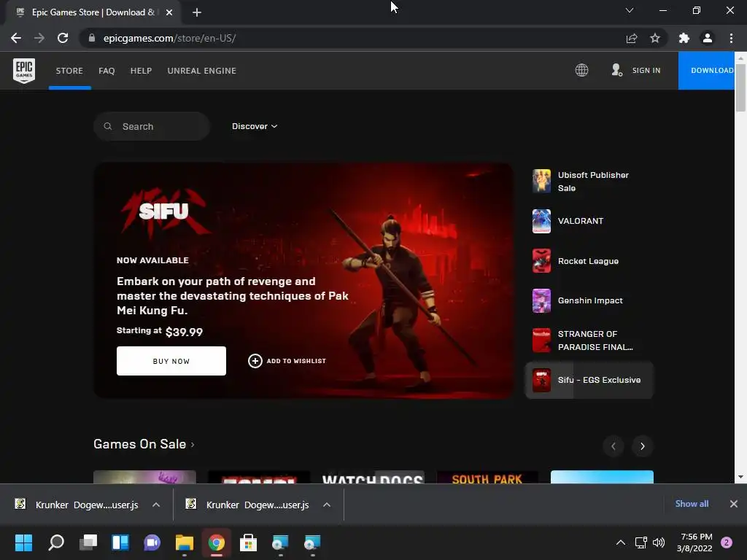This screenshot has width=747, height=560.
Task: Click the share page icon in the address bar
Action: point(632,38)
